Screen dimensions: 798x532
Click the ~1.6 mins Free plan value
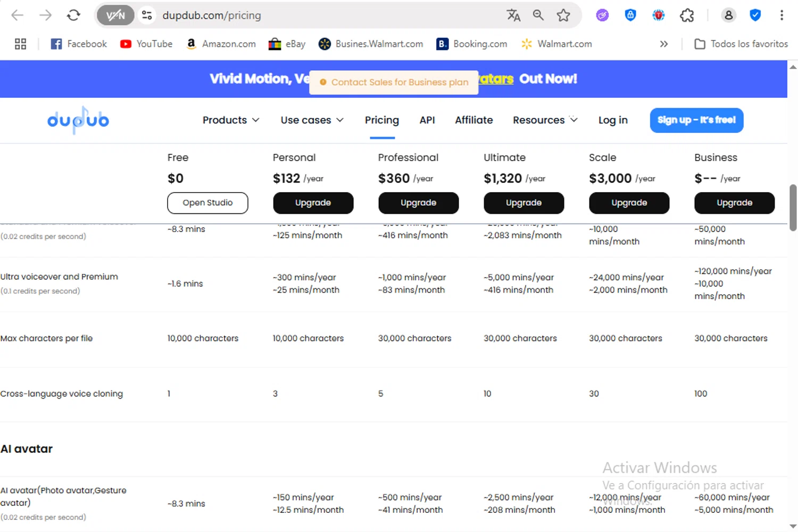coord(185,284)
